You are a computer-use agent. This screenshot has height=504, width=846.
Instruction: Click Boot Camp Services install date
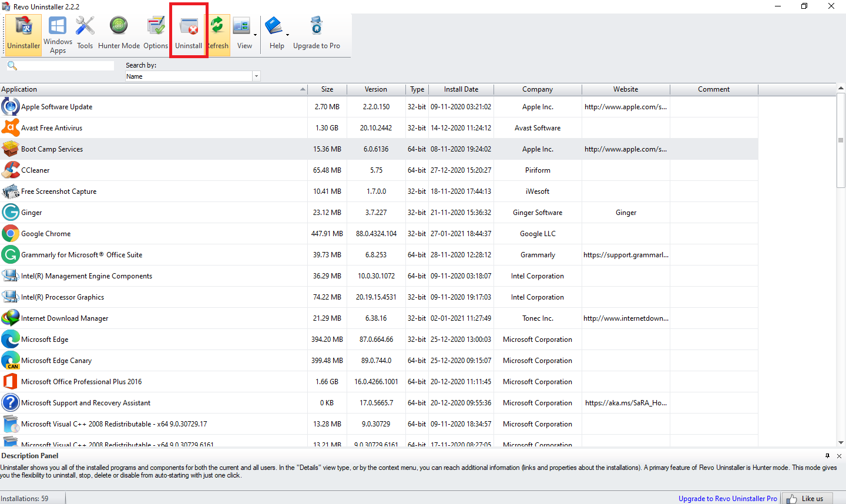[461, 149]
